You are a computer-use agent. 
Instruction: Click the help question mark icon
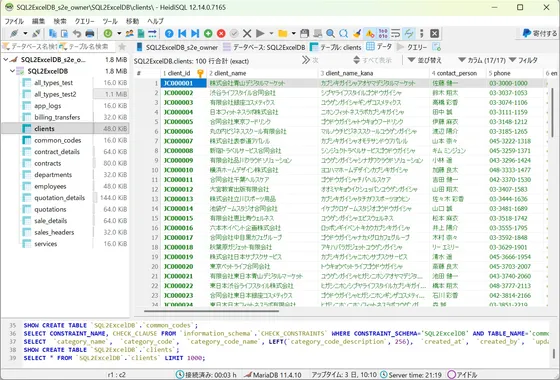(x=169, y=34)
